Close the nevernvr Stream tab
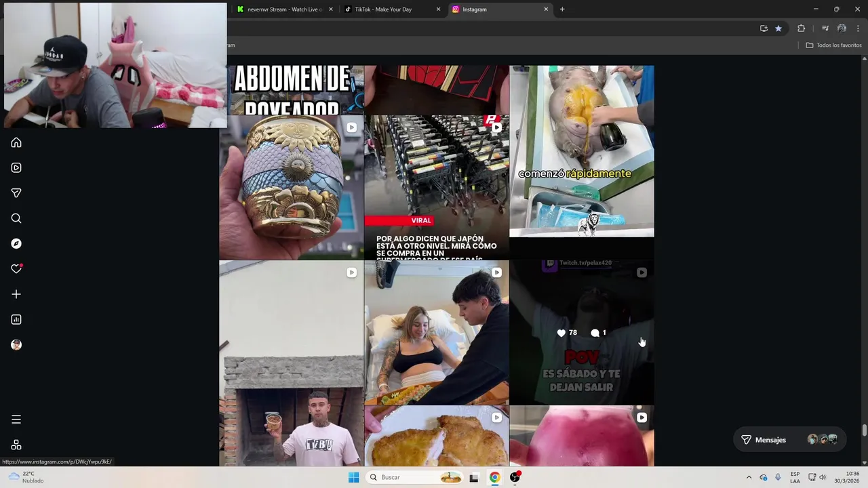This screenshot has height=488, width=868. (x=331, y=9)
